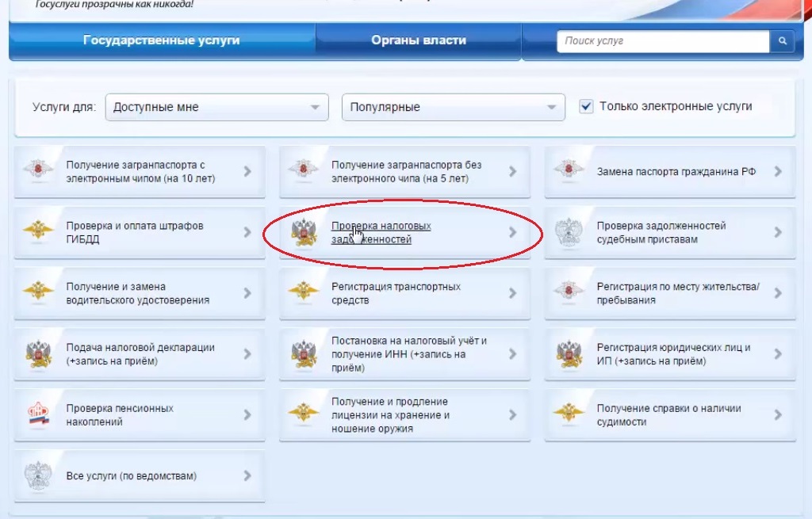Expand the Популярные sorting dropdown
This screenshot has height=519, width=812.
coord(453,107)
